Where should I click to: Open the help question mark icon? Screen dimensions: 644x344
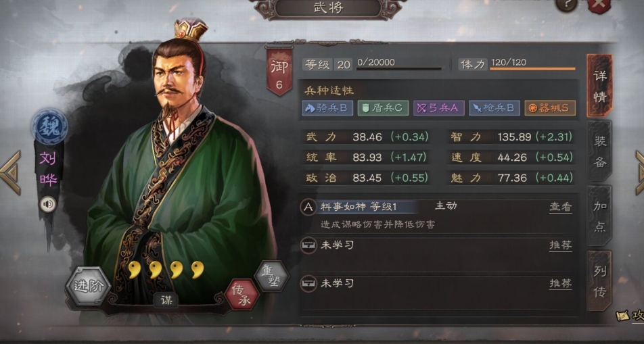566,5
